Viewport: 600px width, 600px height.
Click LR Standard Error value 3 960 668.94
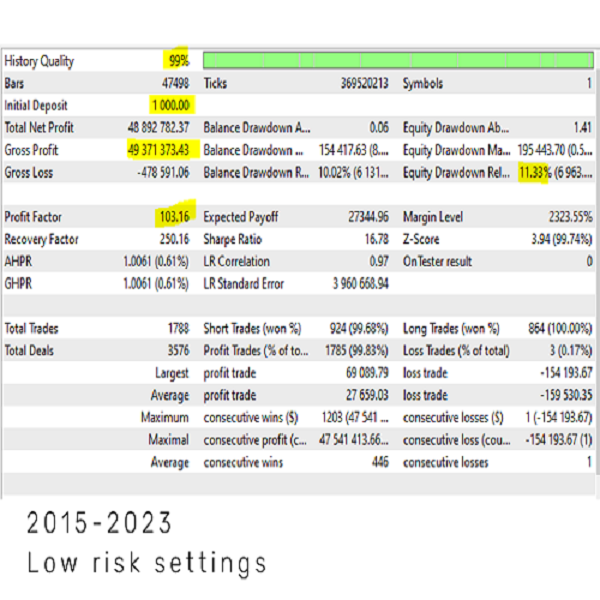(x=360, y=284)
